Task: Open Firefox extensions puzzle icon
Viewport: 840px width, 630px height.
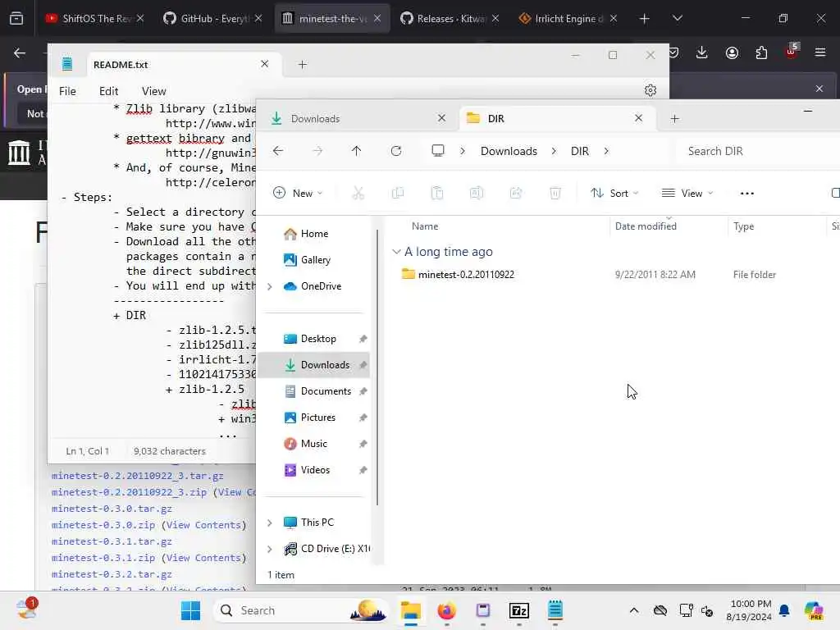Action: point(761,52)
